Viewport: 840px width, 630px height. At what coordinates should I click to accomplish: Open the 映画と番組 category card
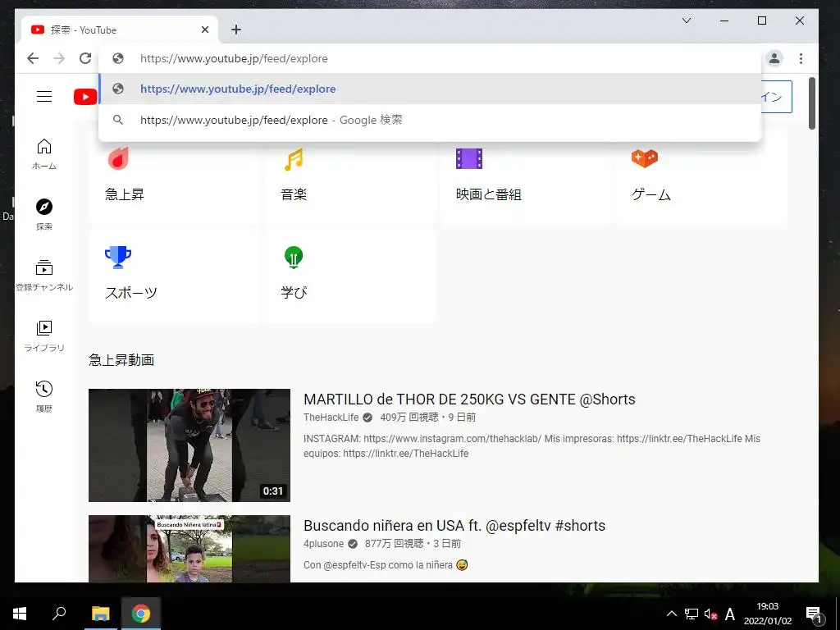526,177
